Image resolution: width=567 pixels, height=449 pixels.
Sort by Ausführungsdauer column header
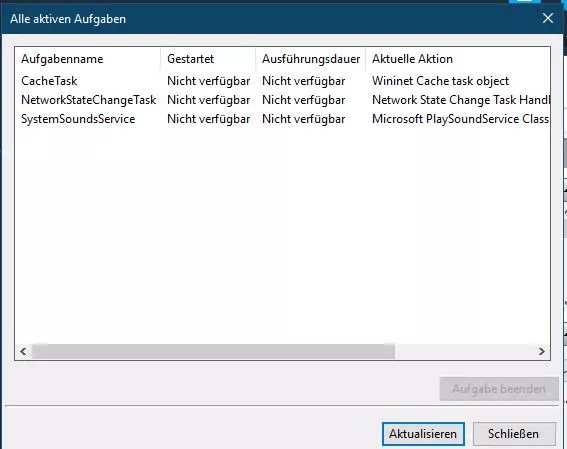(x=311, y=59)
